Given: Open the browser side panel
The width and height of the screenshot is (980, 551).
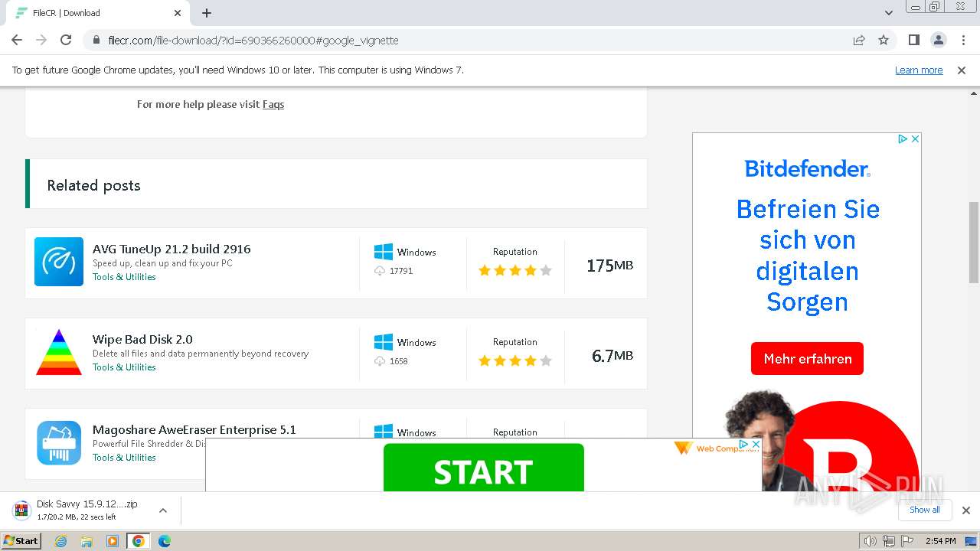Looking at the screenshot, I should click(913, 40).
